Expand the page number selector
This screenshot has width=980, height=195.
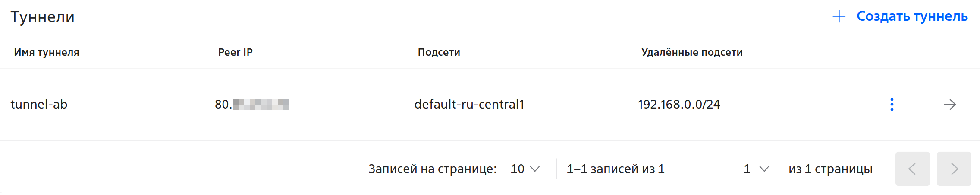pos(756,169)
